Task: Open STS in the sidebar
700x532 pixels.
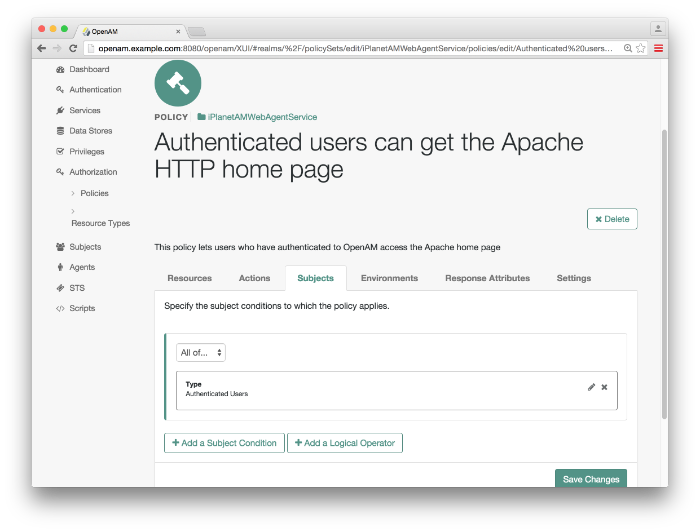Action: (77, 288)
